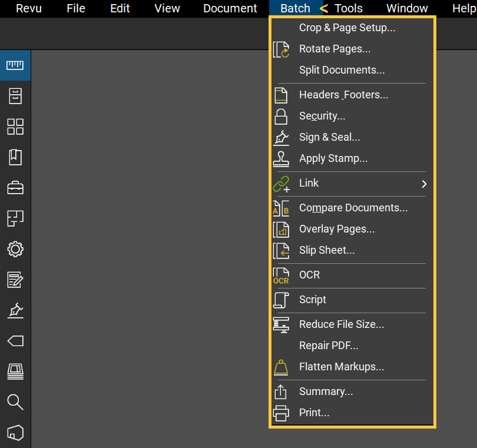Open the Edit menu
The height and width of the screenshot is (448, 477).
point(120,8)
